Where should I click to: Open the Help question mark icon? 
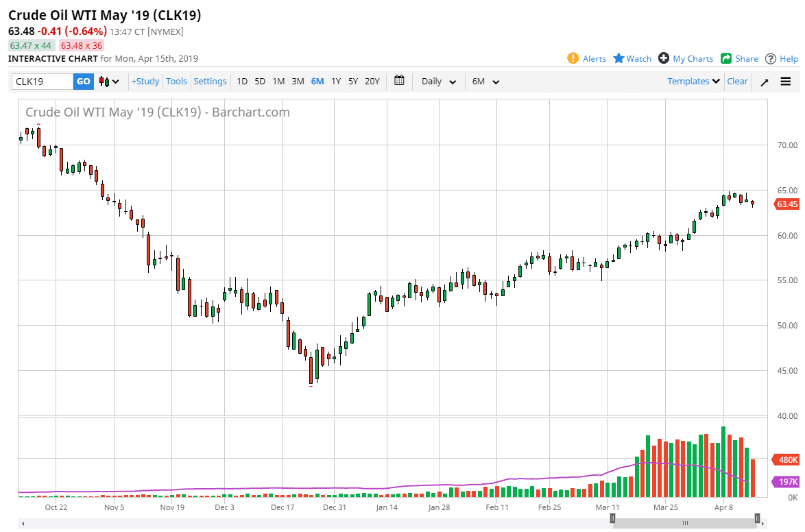click(x=771, y=58)
